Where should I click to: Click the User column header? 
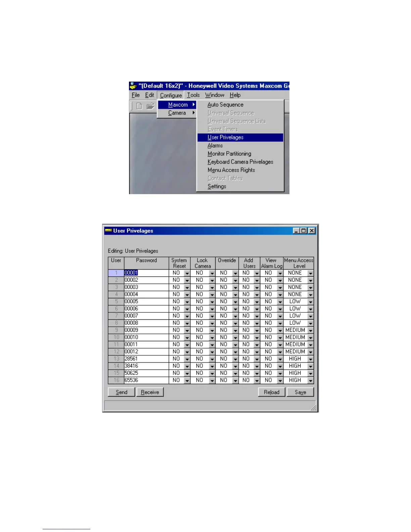[x=116, y=263]
